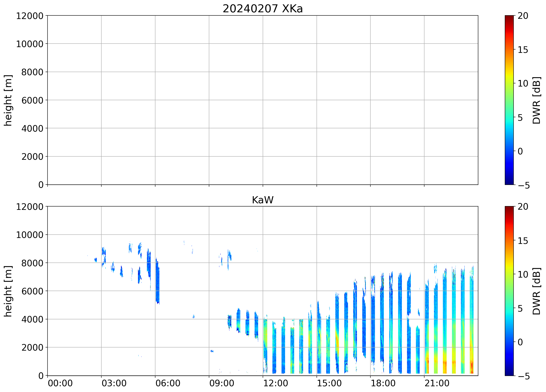
Task: Click the '15:00' time axis label
Action: coord(329,383)
